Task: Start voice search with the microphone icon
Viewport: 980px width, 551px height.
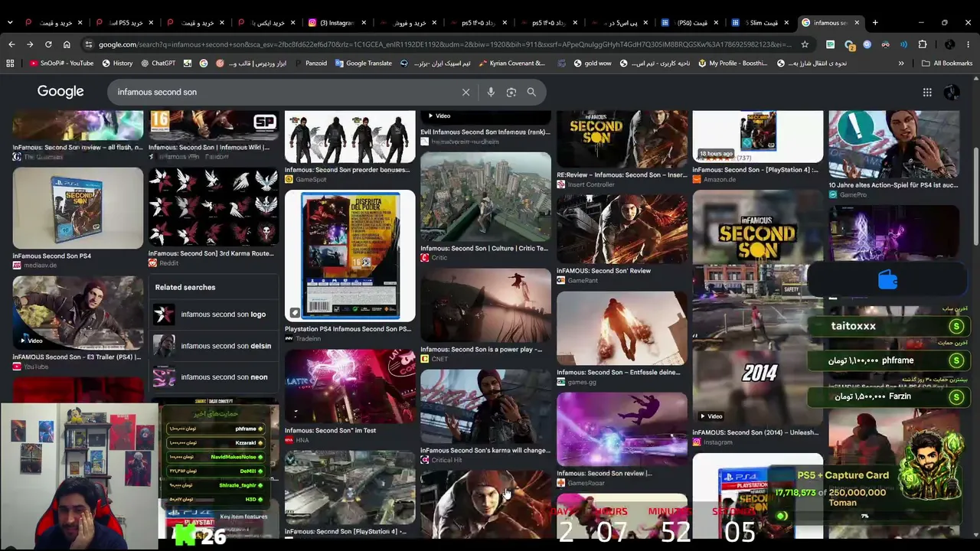Action: click(491, 92)
